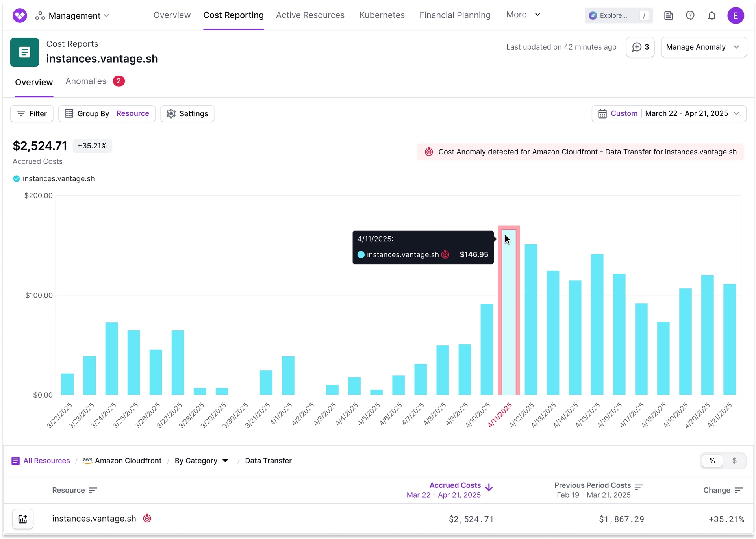756x539 pixels.
Task: Open the All Resources breadcrumb link
Action: (46, 461)
